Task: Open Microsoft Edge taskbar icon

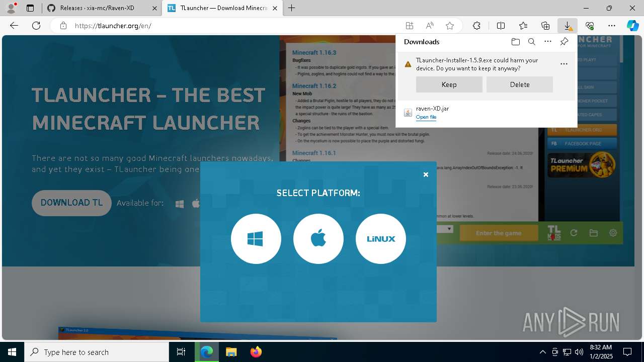Action: point(207,352)
